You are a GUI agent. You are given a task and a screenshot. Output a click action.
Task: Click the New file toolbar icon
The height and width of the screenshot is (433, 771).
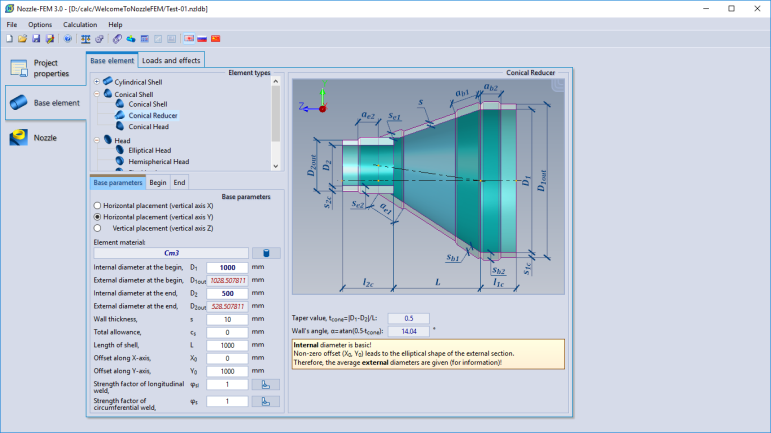9,39
